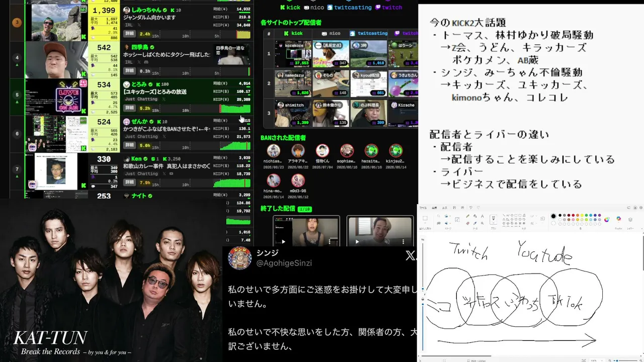Screen dimensions: 644x362
Task: Click the X logo on Shinji's post
Action: coord(411,256)
